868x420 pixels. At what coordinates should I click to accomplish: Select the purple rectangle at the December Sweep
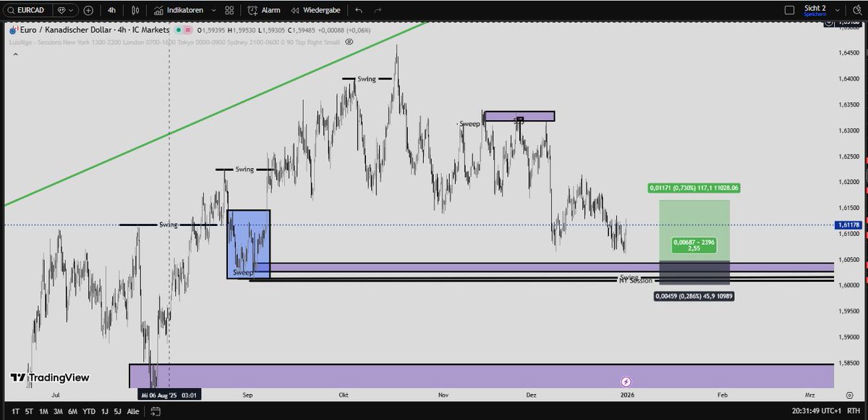point(519,116)
